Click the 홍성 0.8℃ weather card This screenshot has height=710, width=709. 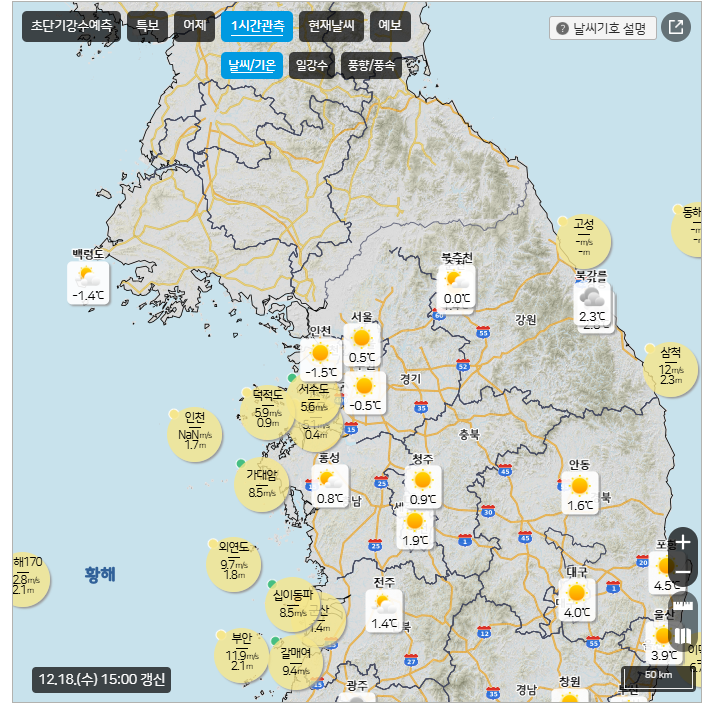click(330, 486)
